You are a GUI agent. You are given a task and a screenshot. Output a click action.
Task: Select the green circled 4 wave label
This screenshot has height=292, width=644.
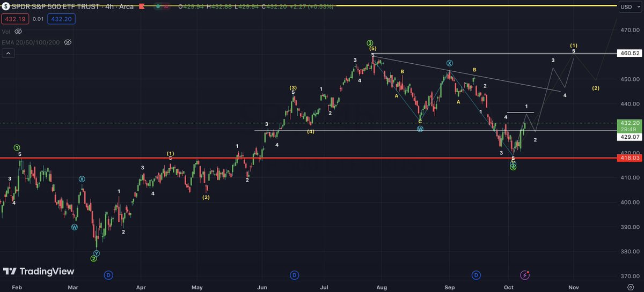tap(514, 167)
